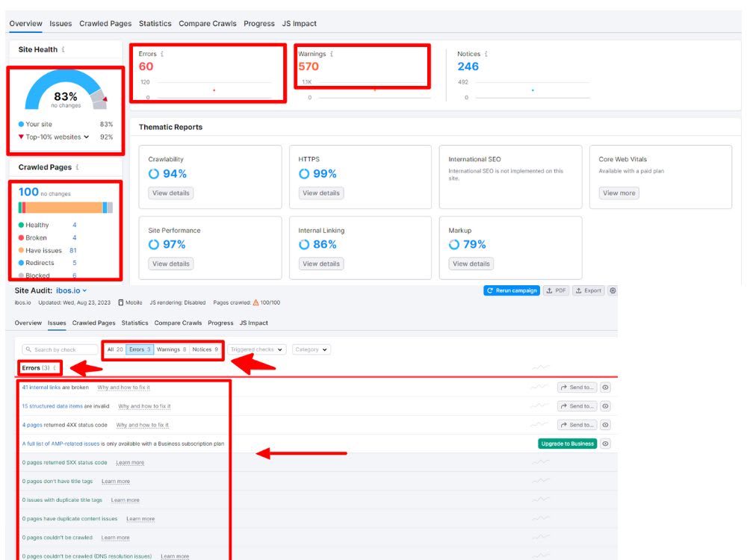Image resolution: width=747 pixels, height=560 pixels.
Task: Hide the 4 pages returned 4XX check
Action: [605, 425]
